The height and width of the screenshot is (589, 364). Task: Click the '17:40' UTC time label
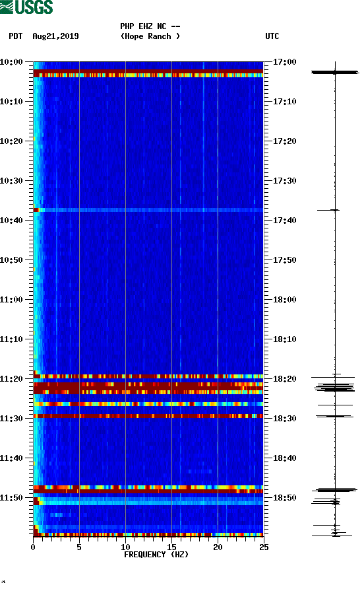coord(284,220)
